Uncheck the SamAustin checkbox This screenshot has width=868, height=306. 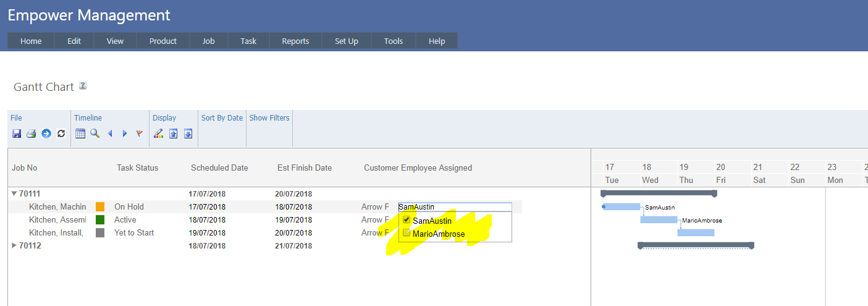[407, 220]
